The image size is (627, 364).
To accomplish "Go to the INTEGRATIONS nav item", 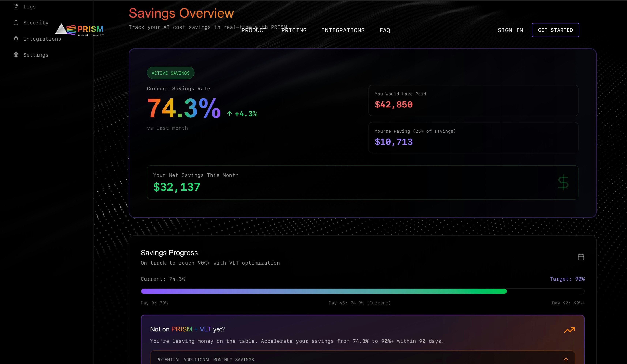I will point(343,30).
